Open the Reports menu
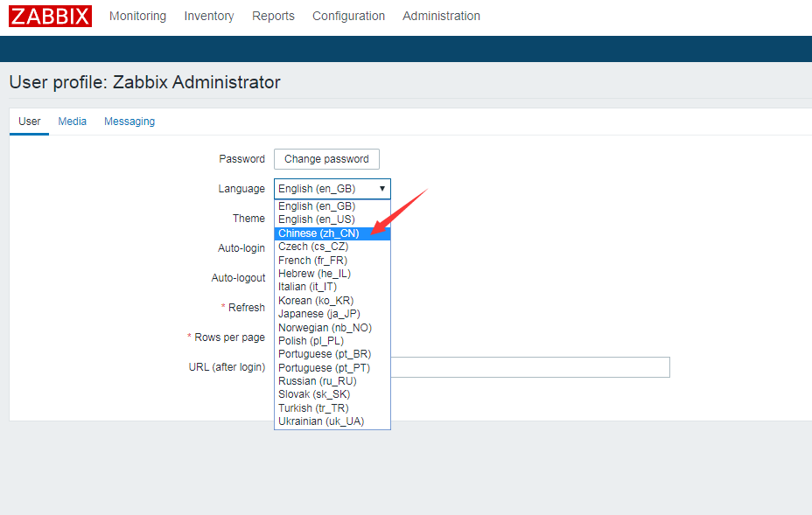Screen dimensions: 812x515 point(273,16)
